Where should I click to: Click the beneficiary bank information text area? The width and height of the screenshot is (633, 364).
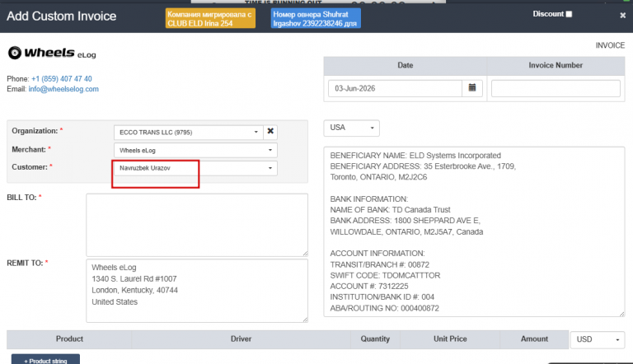coord(474,231)
